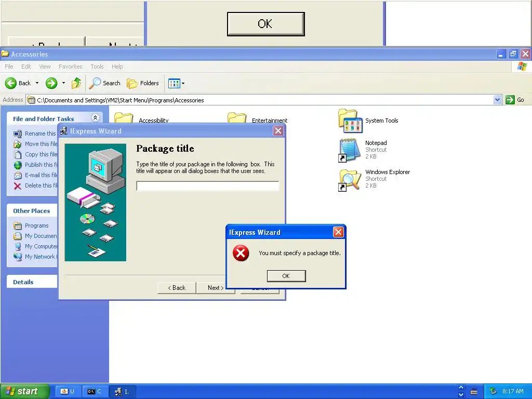532x399 pixels.
Task: Click the taskbar scroll up arrow
Action: (461, 388)
